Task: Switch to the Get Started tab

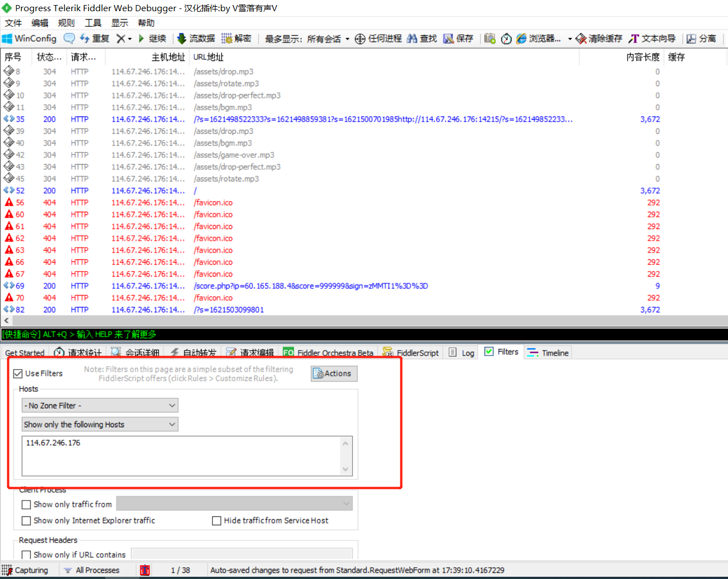Action: click(25, 353)
